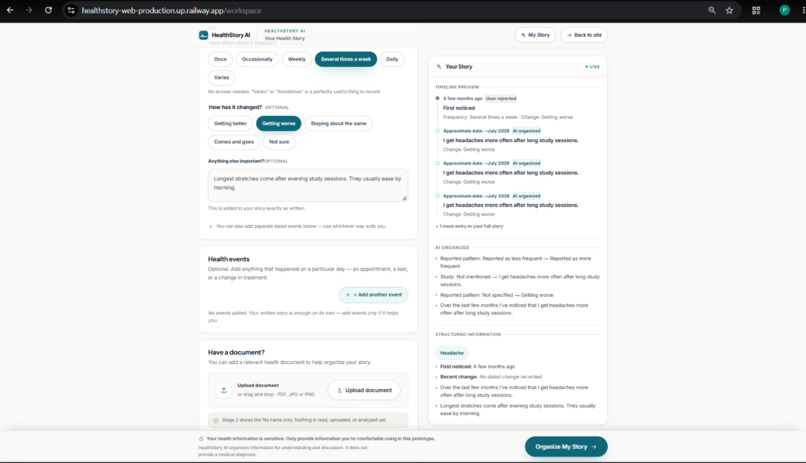Click the info icon in Stage 2 notice
The height and width of the screenshot is (463, 806).
coord(216,420)
